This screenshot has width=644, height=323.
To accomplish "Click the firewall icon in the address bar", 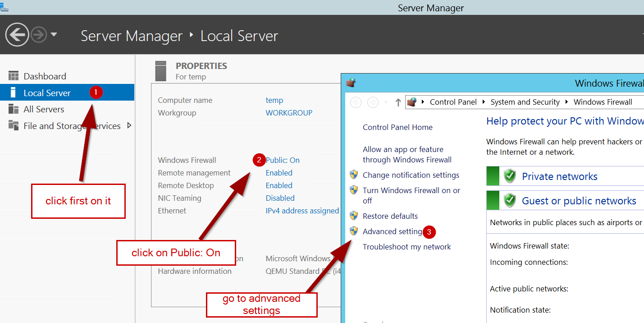I will [411, 102].
